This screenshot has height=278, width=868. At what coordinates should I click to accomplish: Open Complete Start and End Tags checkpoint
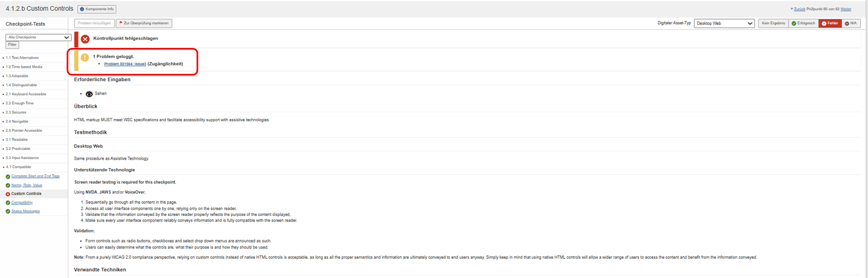point(36,176)
